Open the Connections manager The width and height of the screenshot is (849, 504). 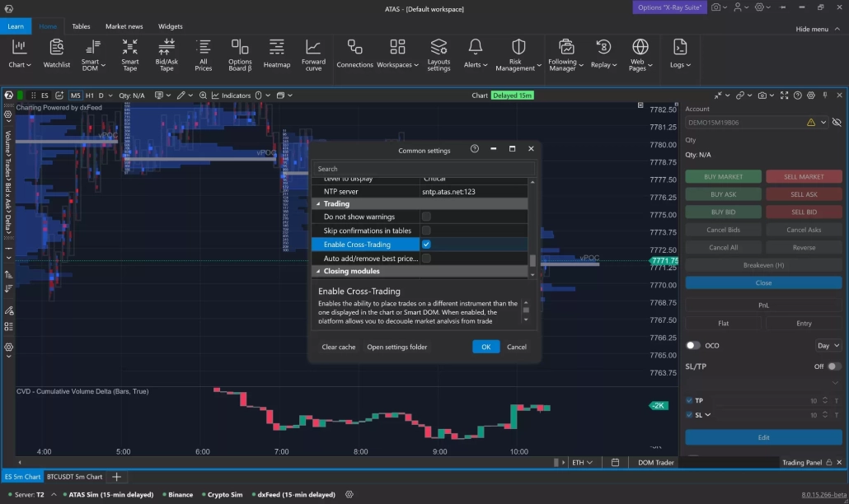[354, 54]
